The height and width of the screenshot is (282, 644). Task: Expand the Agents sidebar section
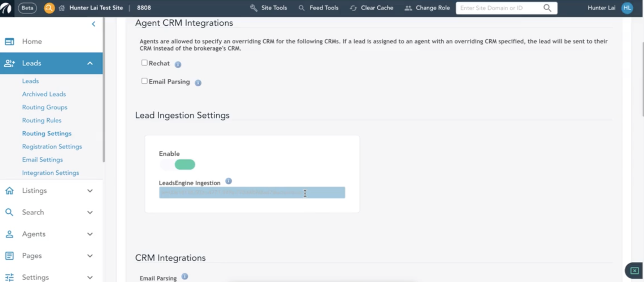click(x=90, y=234)
